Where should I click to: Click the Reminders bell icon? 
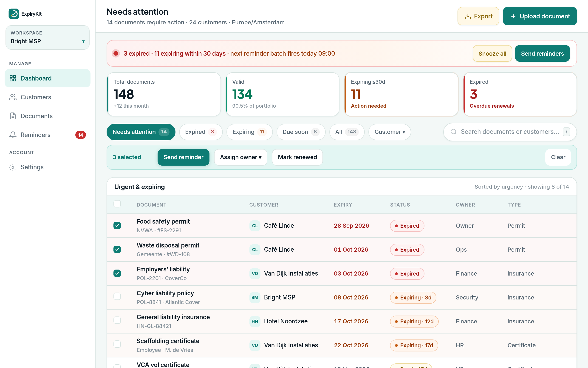pyautogui.click(x=13, y=135)
